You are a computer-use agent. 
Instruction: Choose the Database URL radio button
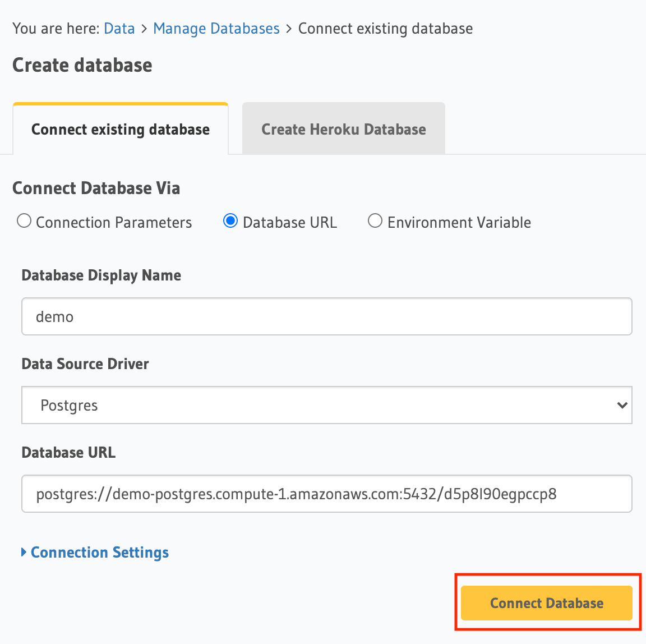230,221
